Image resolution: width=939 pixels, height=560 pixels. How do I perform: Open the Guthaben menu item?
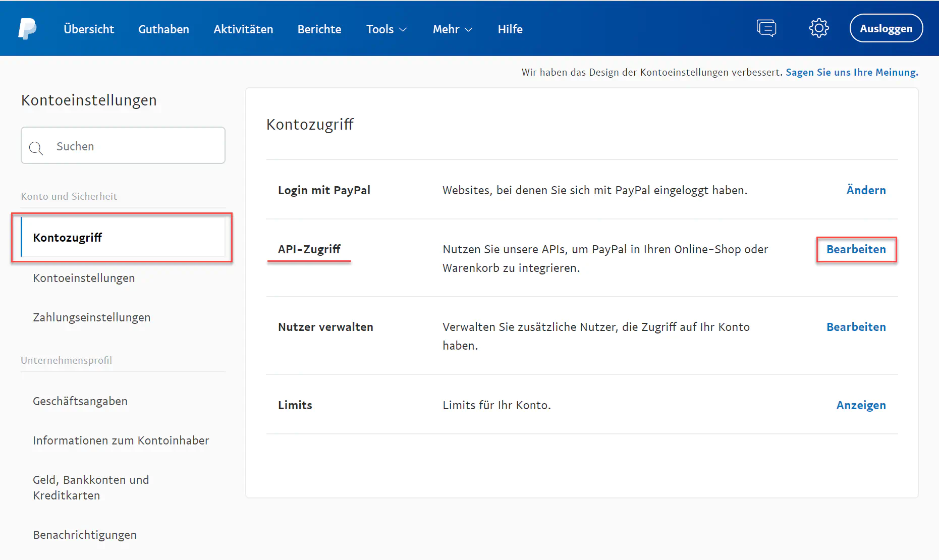163,29
